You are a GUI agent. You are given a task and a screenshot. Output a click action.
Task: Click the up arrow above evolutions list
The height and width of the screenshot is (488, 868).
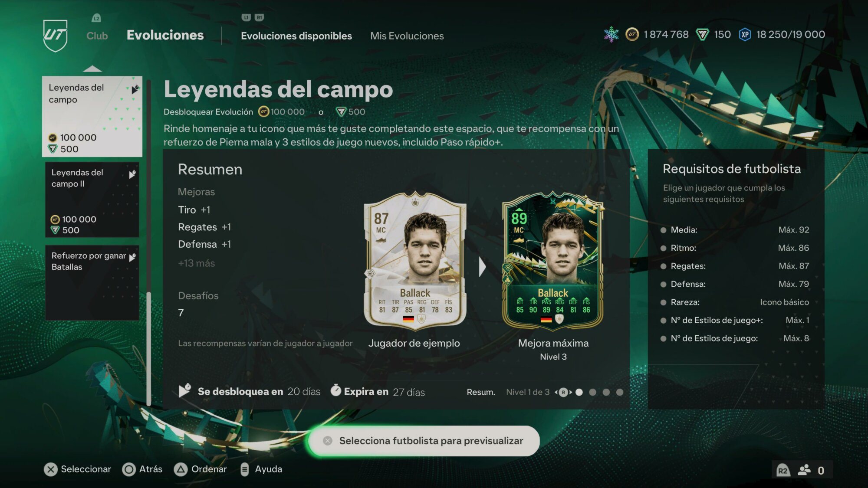coord(92,69)
